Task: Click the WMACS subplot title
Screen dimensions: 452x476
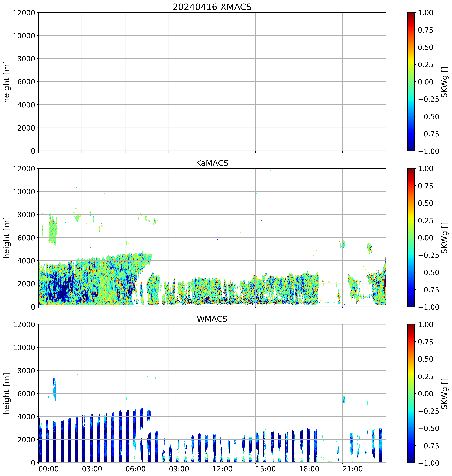Action: click(x=212, y=319)
